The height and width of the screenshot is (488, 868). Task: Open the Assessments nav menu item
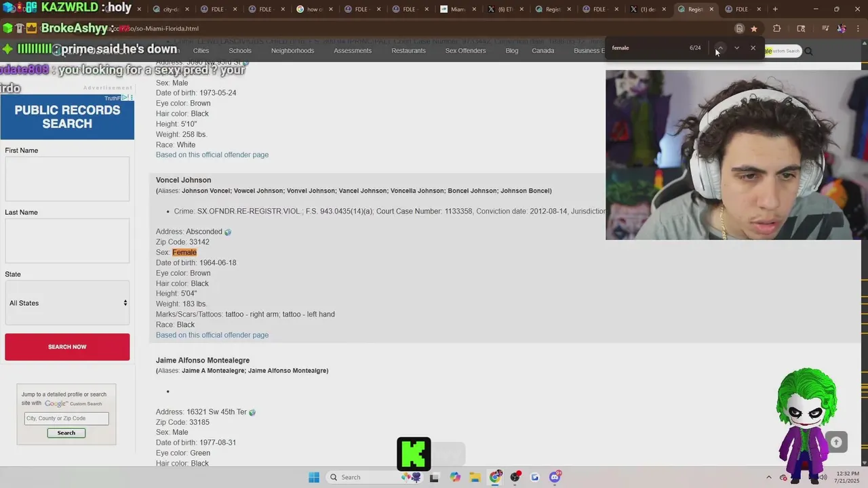tap(353, 51)
